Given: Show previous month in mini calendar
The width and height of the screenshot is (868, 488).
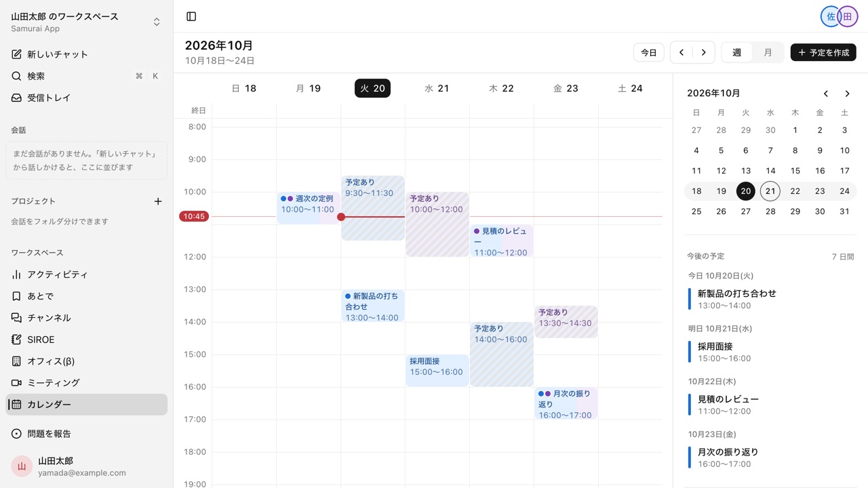Looking at the screenshot, I should coord(826,94).
